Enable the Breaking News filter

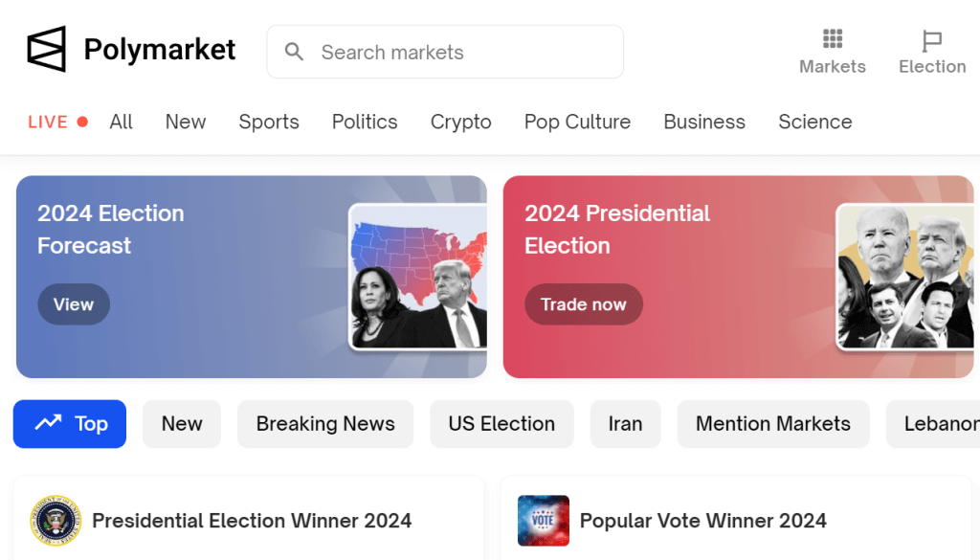point(325,423)
